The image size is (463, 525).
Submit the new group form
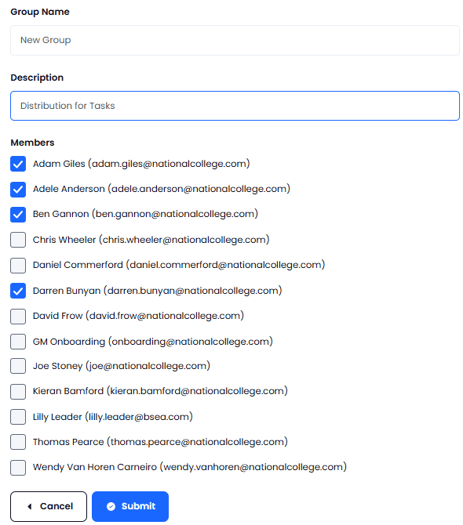coord(130,506)
